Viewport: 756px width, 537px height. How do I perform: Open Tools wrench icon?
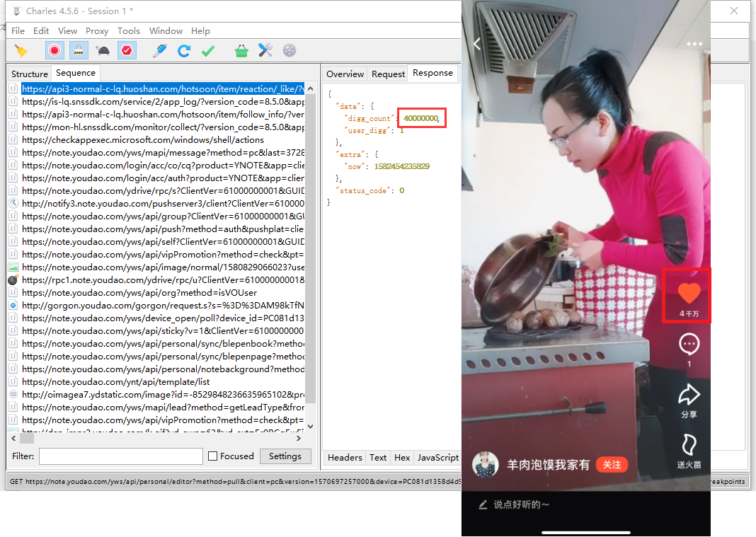[x=265, y=51]
